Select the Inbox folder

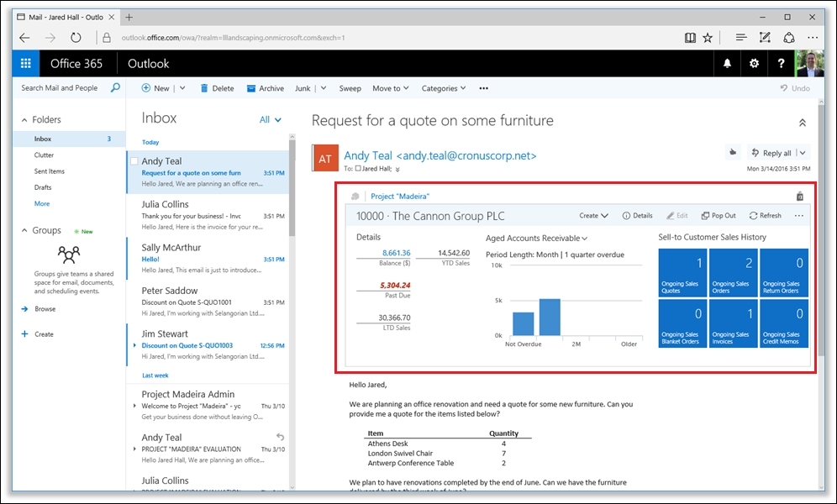click(70, 139)
